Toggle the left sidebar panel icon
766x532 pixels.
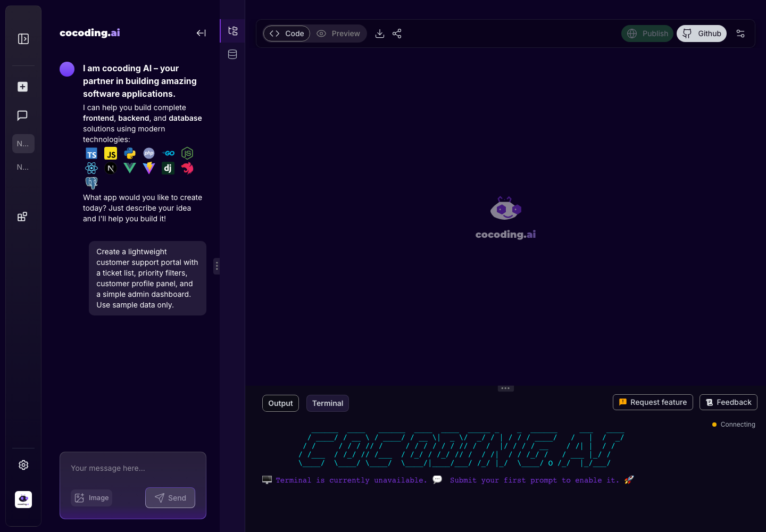coord(23,39)
